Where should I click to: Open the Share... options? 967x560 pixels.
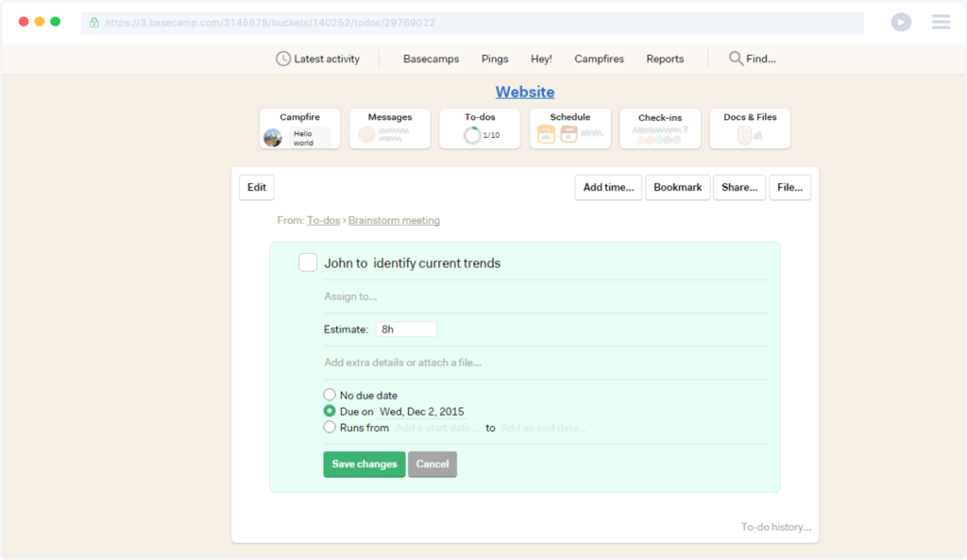pos(739,187)
